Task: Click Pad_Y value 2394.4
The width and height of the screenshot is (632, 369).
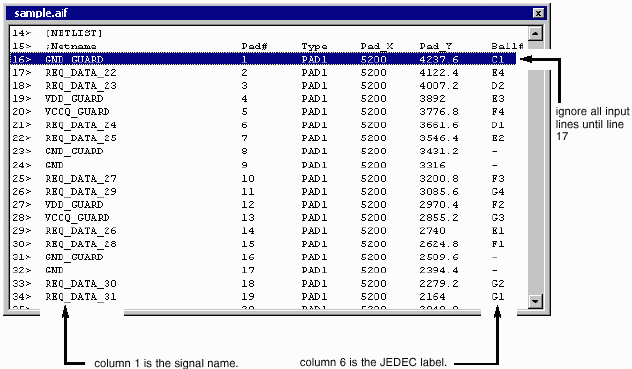Action: 439,270
